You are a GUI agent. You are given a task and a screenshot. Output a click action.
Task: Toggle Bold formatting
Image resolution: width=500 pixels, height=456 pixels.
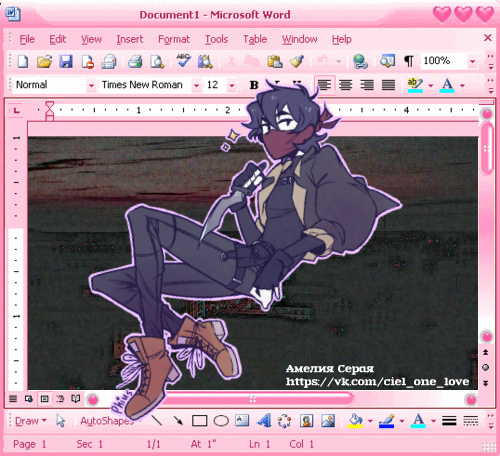[x=254, y=85]
